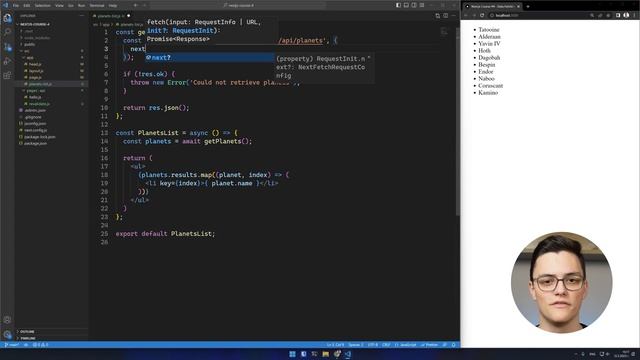Open the Run and Debug view
The height and width of the screenshot is (360, 640).
pyautogui.click(x=7, y=61)
